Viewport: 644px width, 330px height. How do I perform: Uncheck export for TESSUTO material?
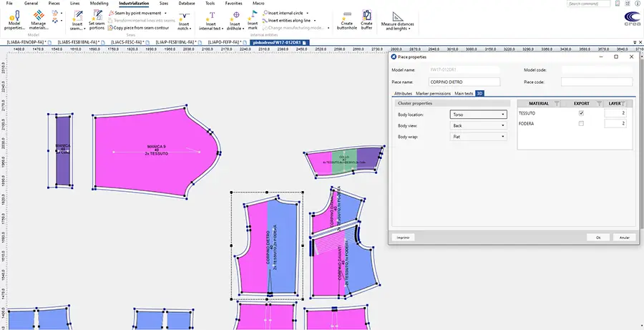[x=581, y=113]
